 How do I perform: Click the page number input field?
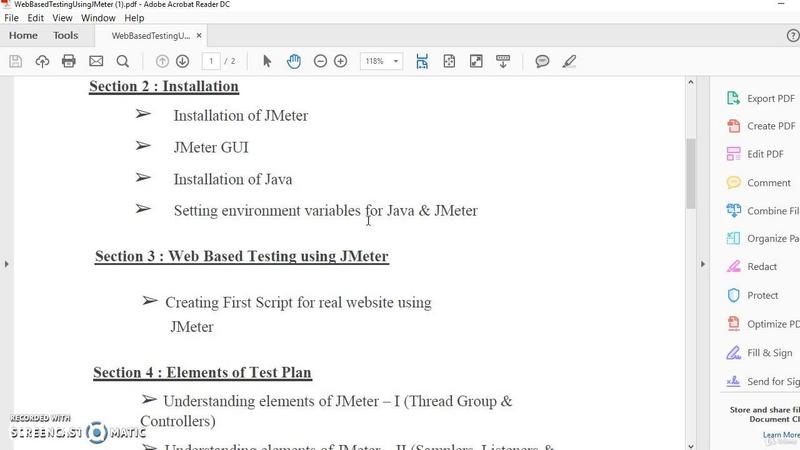pos(211,61)
